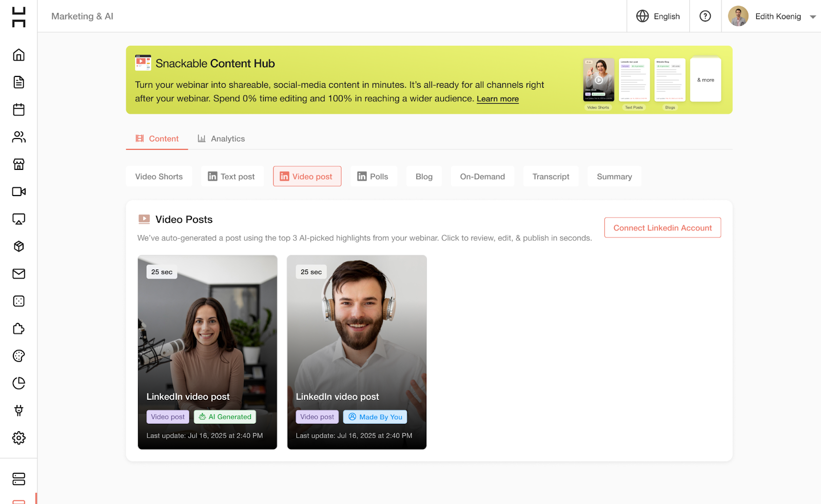
Task: Click the video camera sidebar icon
Action: tap(18, 191)
